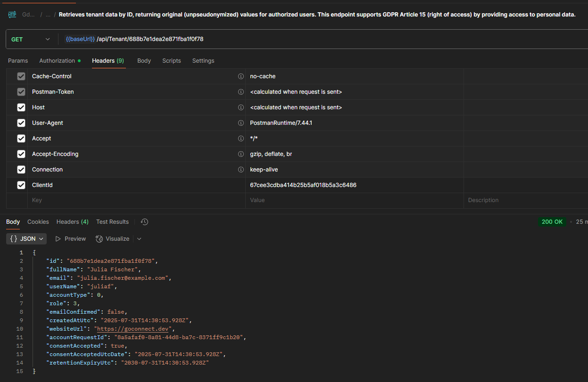
Task: Open the https://goconnect.dev link
Action: pyautogui.click(x=134, y=329)
